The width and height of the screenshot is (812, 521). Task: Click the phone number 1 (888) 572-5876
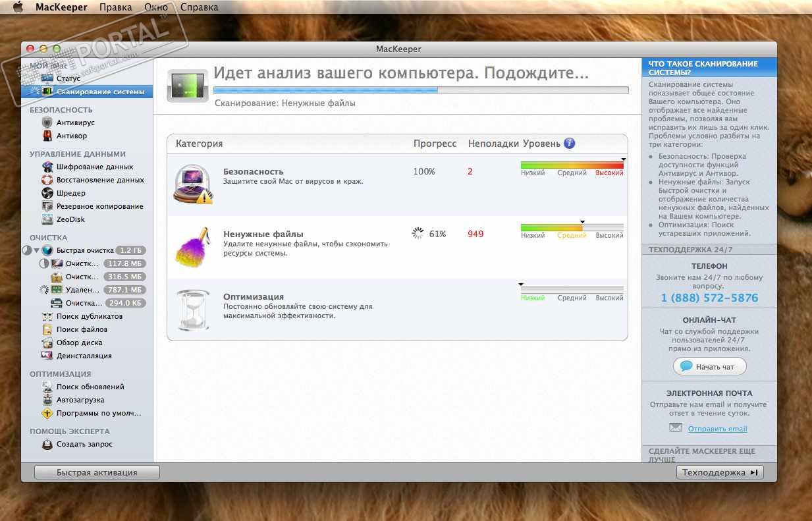[709, 298]
